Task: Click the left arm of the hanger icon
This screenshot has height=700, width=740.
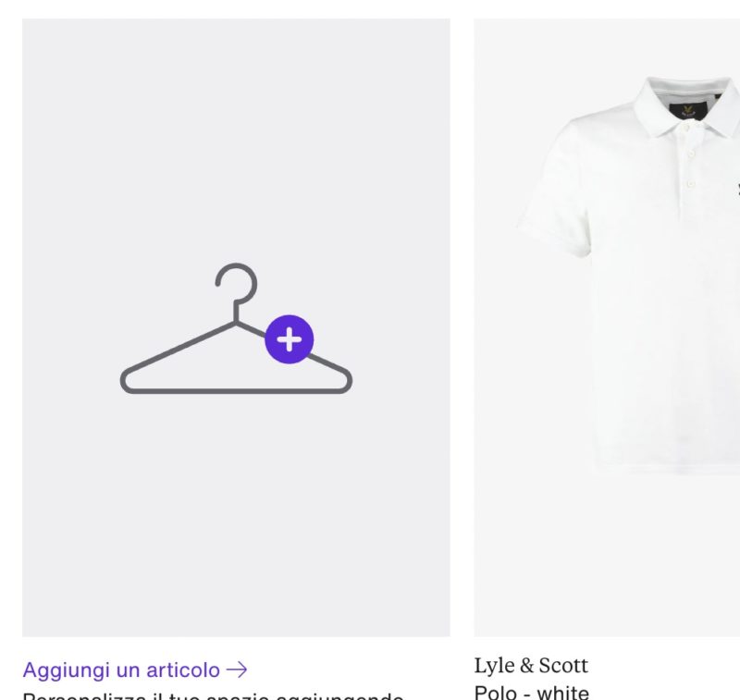Action: coord(179,350)
